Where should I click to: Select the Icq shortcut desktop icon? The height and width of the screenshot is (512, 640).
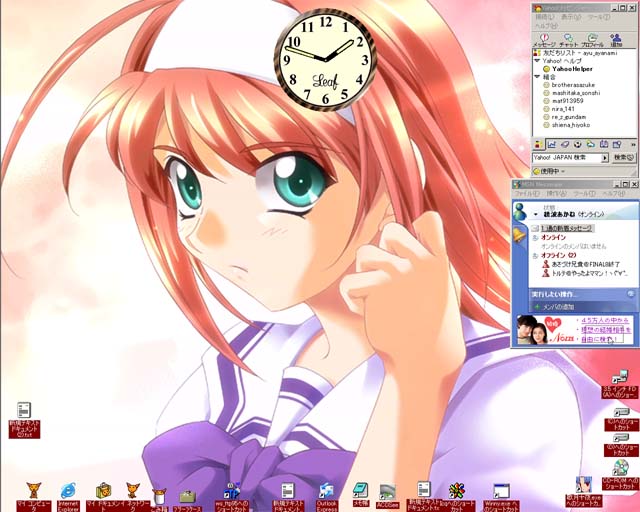(x=457, y=496)
